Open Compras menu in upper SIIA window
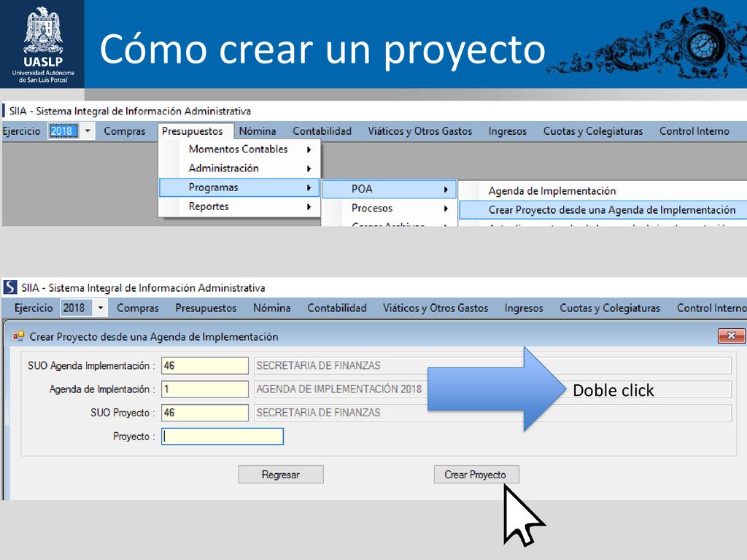Viewport: 747px width, 560px height. pos(124,131)
